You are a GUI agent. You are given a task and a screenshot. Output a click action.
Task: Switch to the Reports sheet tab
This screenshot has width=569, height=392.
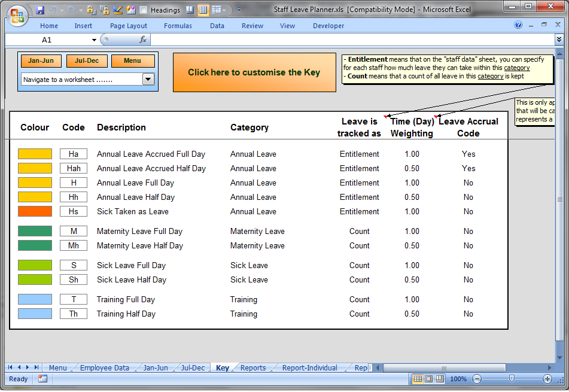[x=253, y=367]
